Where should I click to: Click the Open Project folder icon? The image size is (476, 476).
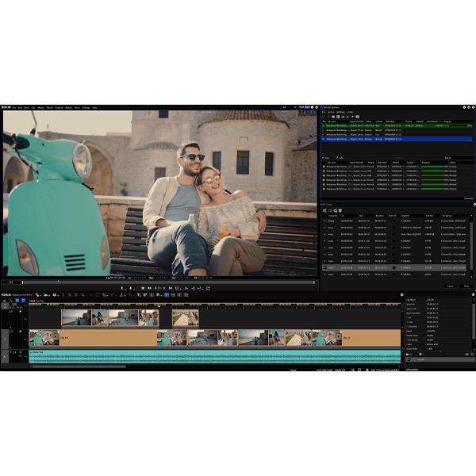45,295
